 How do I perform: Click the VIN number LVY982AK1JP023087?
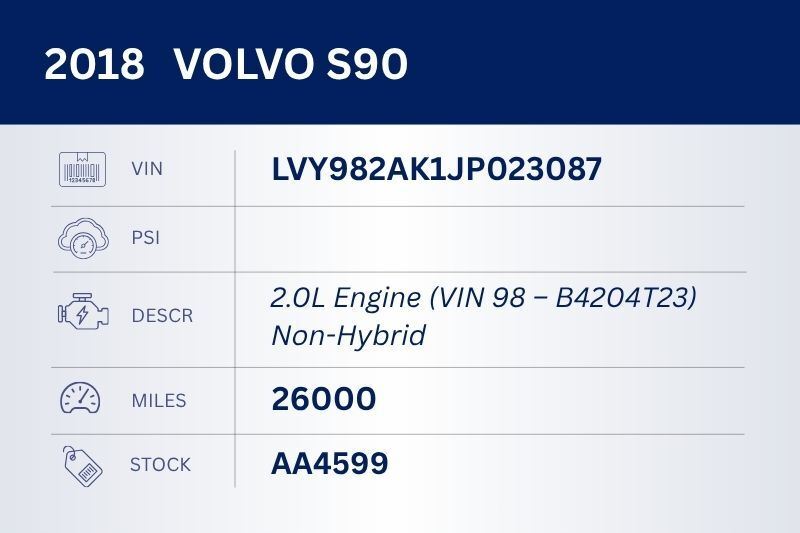pos(436,169)
